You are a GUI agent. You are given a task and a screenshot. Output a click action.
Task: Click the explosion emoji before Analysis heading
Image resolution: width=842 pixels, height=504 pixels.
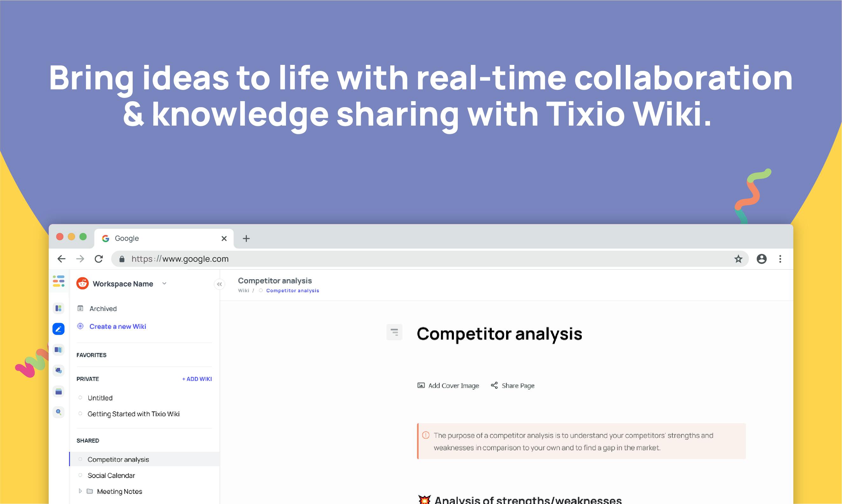(x=425, y=500)
